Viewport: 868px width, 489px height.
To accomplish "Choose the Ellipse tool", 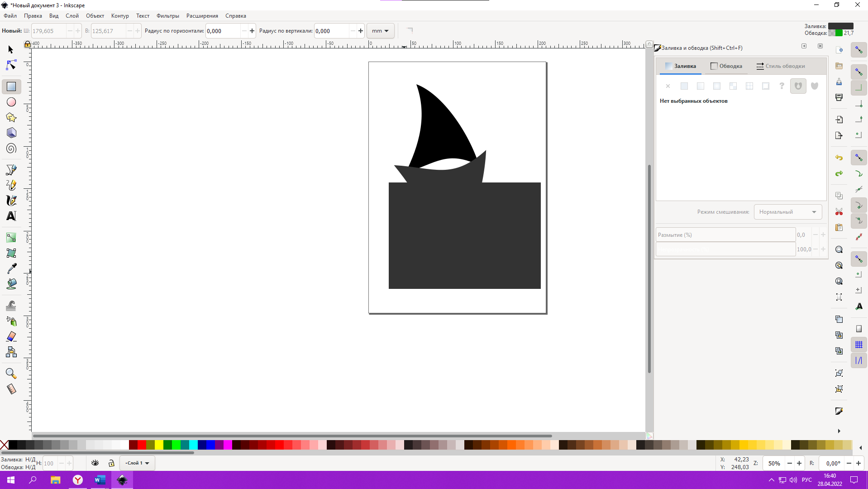I will (x=11, y=102).
